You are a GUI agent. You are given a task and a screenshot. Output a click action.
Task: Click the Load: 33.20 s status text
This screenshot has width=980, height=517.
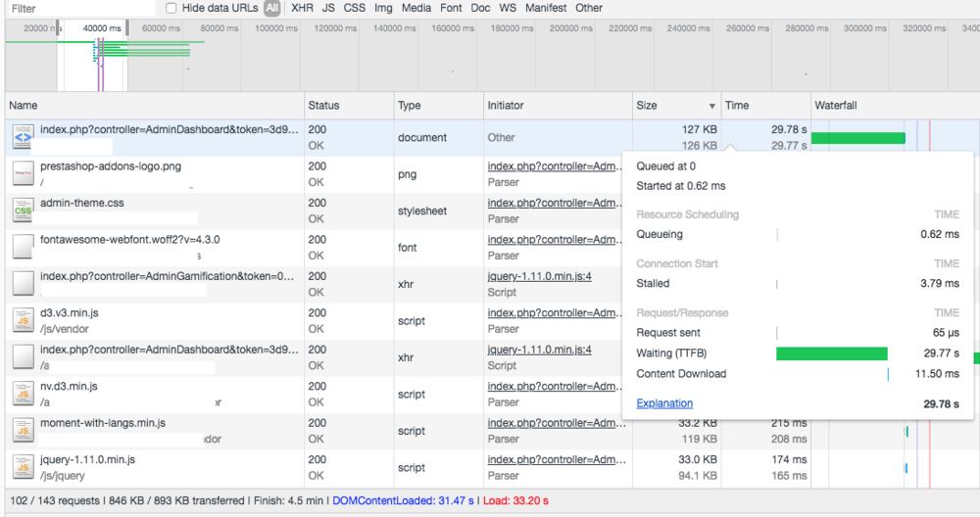point(515,500)
